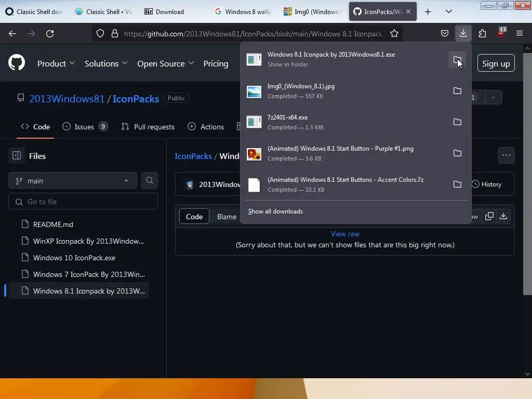Image resolution: width=532 pixels, height=399 pixels.
Task: Open the padlock site info icon
Action: coord(115,34)
